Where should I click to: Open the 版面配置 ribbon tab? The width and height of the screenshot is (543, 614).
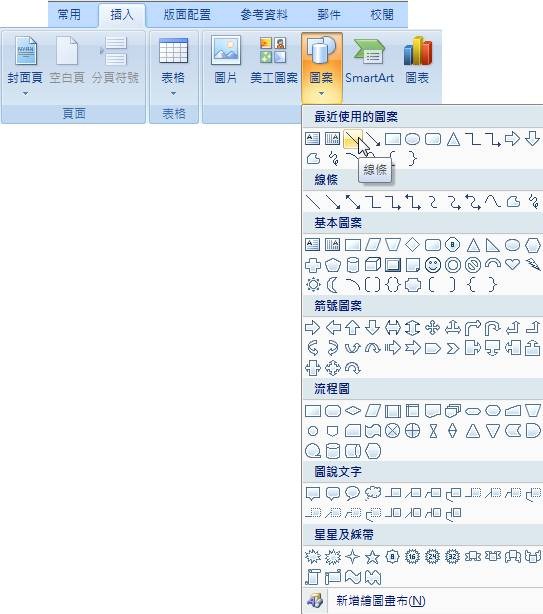[187, 15]
